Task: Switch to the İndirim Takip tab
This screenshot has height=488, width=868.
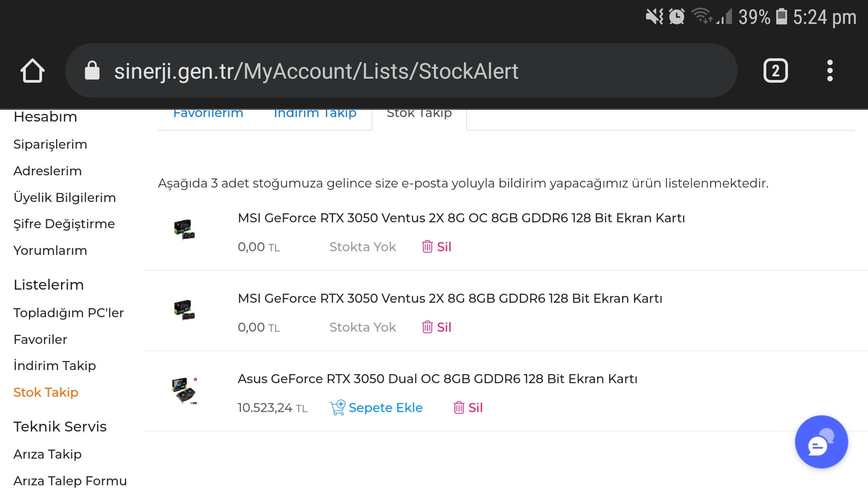Action: (x=315, y=113)
